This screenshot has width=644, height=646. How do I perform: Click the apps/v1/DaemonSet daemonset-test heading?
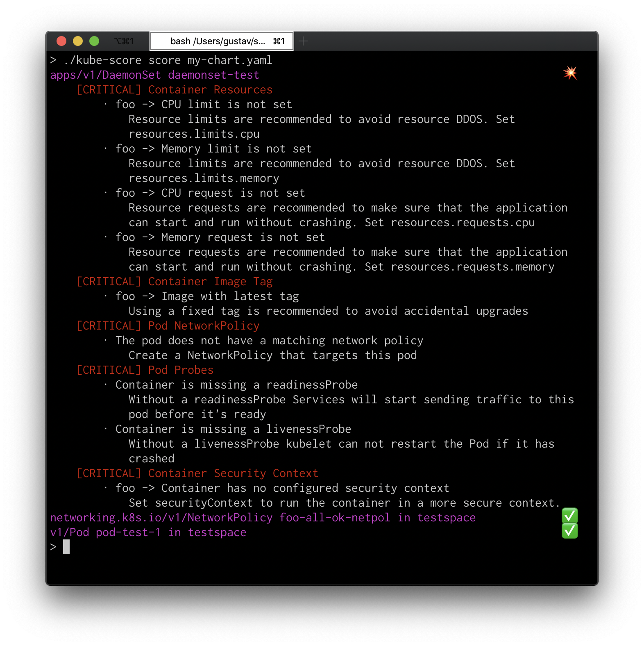click(154, 75)
